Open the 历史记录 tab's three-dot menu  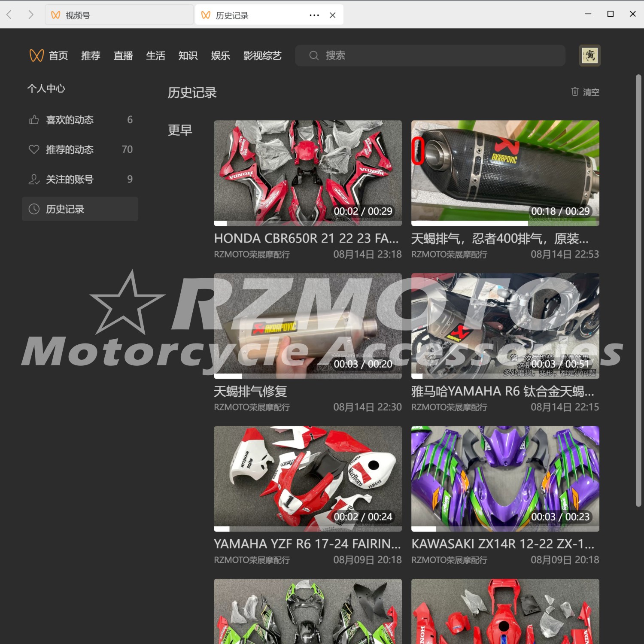point(314,15)
